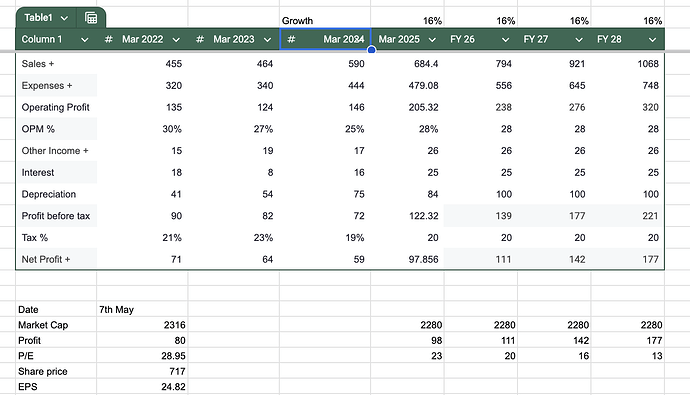Select the Net Profit + row label
690x395 pixels.
46,260
